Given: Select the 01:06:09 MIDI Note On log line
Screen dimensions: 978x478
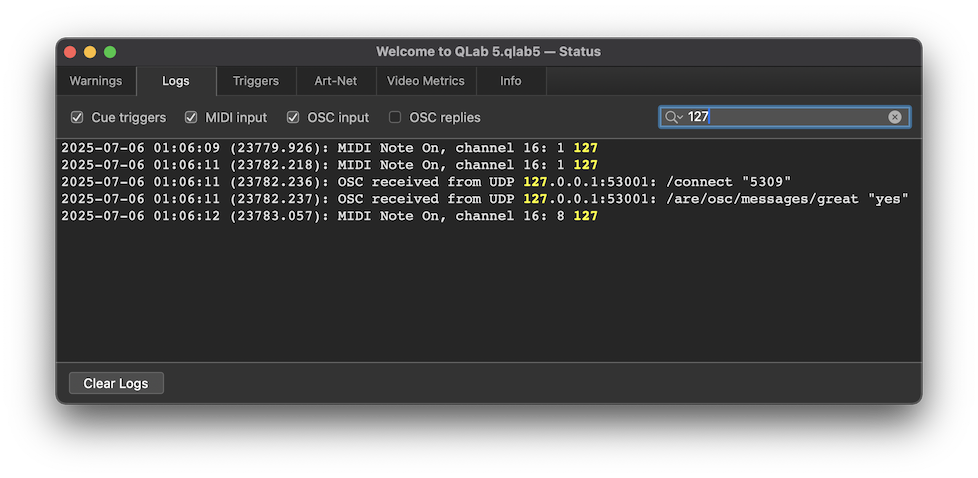Looking at the screenshot, I should (x=329, y=149).
